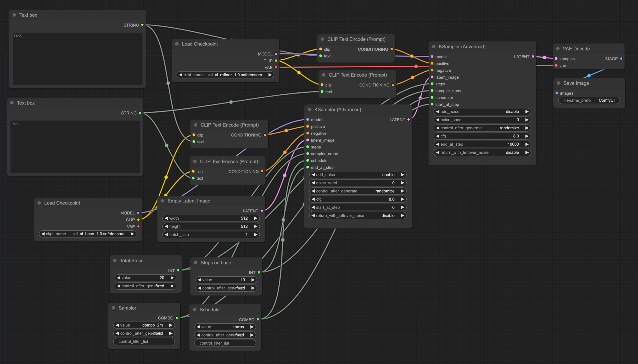Collapse the Load Checkpoint refiner node via its title dot
Viewport: 638px width, 364px height.
click(x=177, y=44)
